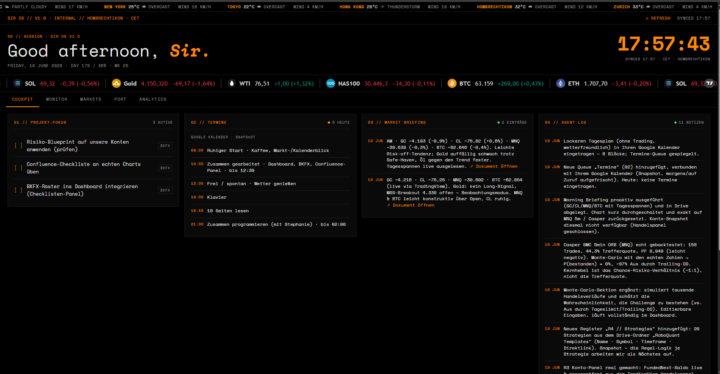Viewport: 720px width, 374px height.
Task: Click BKFX tag on Risiko-Blueprint row
Action: tap(165, 146)
